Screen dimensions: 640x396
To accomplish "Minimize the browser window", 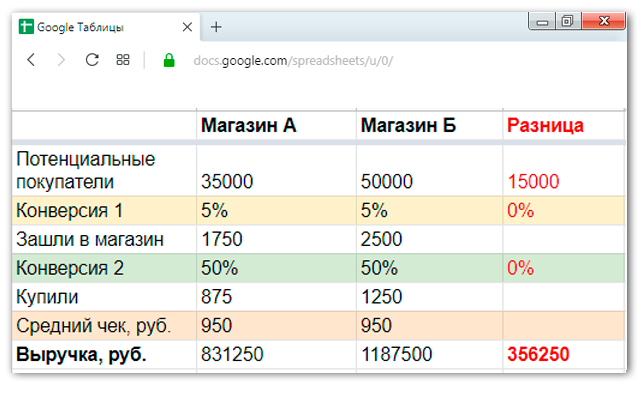I will click(x=542, y=21).
